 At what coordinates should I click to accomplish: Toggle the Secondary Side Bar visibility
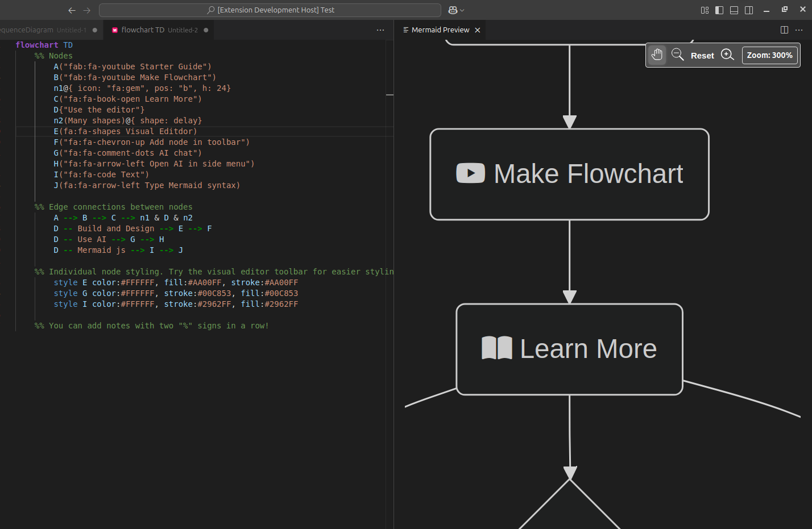click(x=749, y=10)
